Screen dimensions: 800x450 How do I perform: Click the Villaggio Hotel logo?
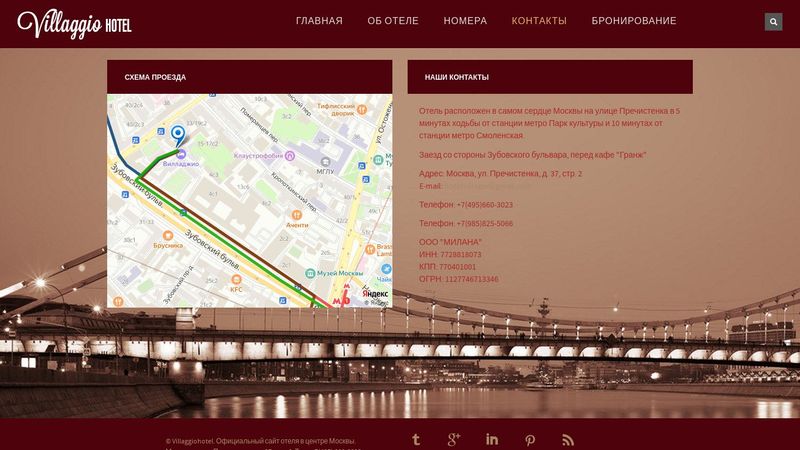pyautogui.click(x=74, y=23)
